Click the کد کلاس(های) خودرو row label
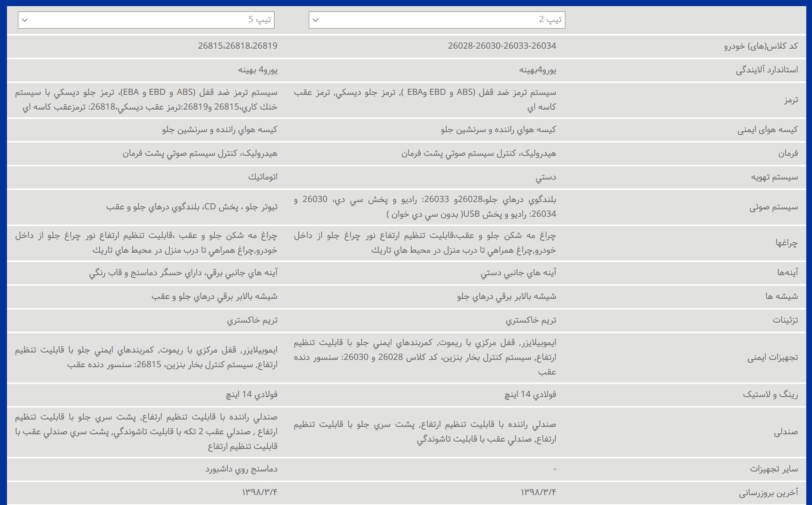812x505 pixels. (761, 46)
